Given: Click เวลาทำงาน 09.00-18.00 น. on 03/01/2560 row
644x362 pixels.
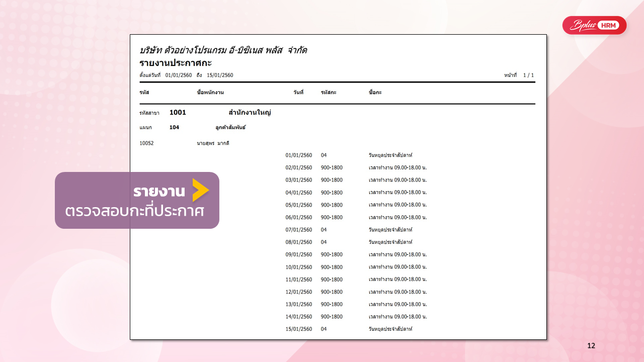Looking at the screenshot, I should pyautogui.click(x=397, y=180).
